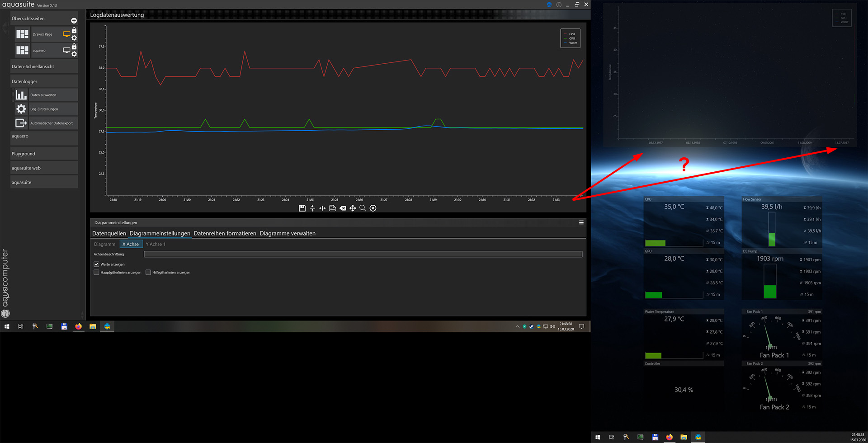868x443 pixels.
Task: Toggle the lock icon on aquaero page
Action: [x=74, y=47]
